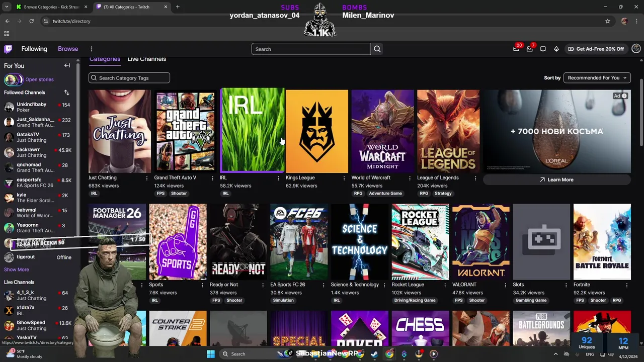Viewport: 644px width, 362px height.
Task: Open Steam from the taskbar
Action: (374, 354)
